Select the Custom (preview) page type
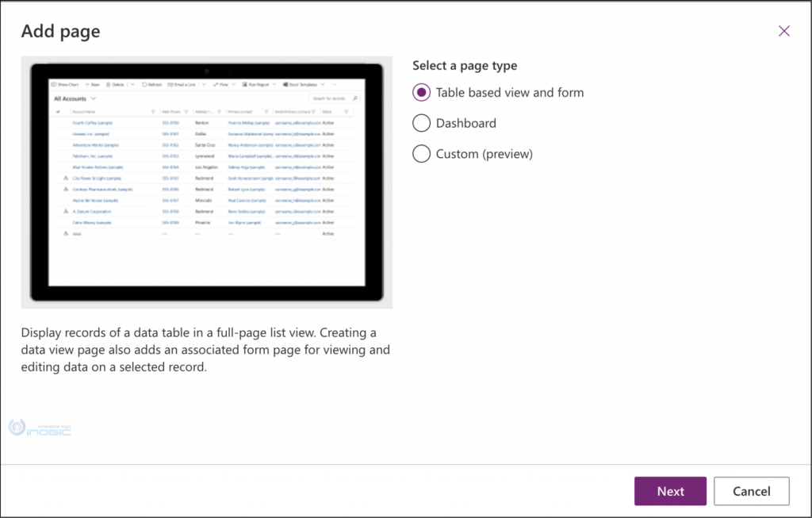The width and height of the screenshot is (812, 518). pos(421,153)
